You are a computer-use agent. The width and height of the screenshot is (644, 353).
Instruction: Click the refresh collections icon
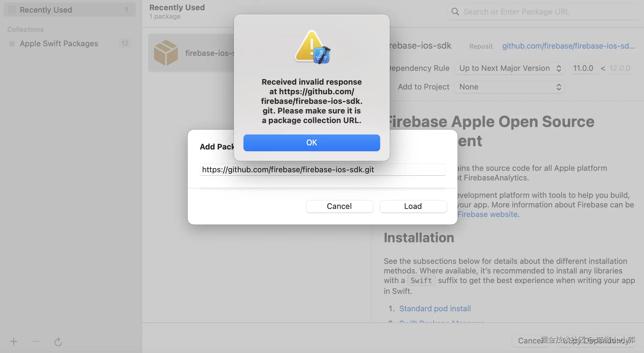[58, 342]
